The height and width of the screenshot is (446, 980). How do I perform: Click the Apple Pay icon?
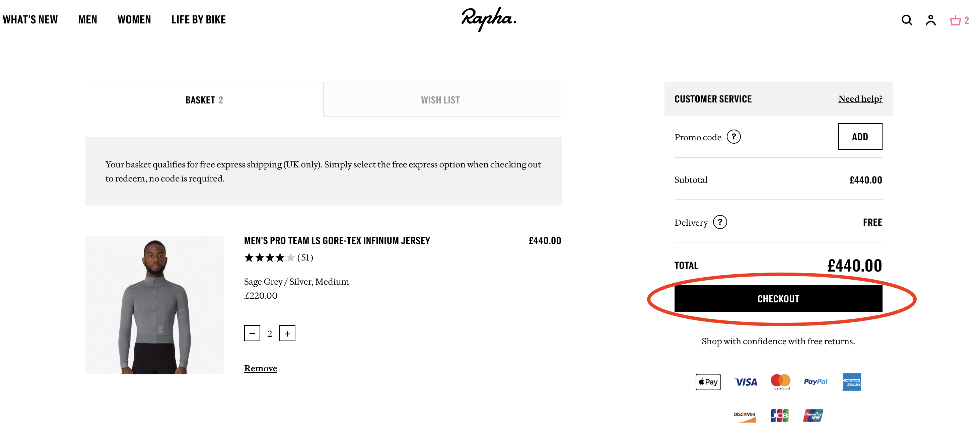[x=708, y=382]
